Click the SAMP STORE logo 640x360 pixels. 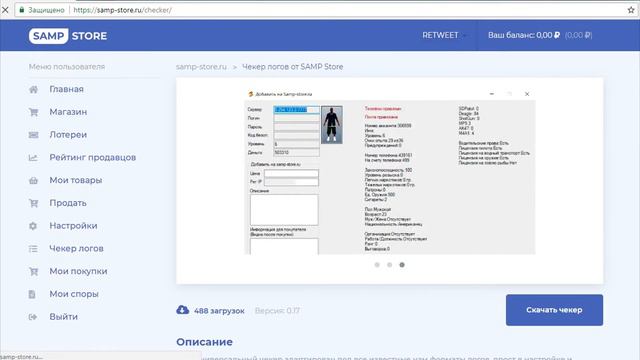tap(68, 36)
